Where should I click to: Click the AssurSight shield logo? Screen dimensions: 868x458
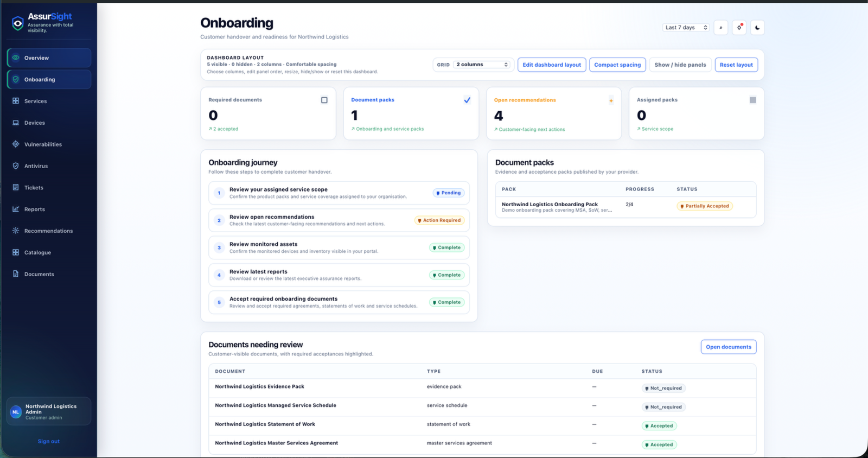pos(18,23)
